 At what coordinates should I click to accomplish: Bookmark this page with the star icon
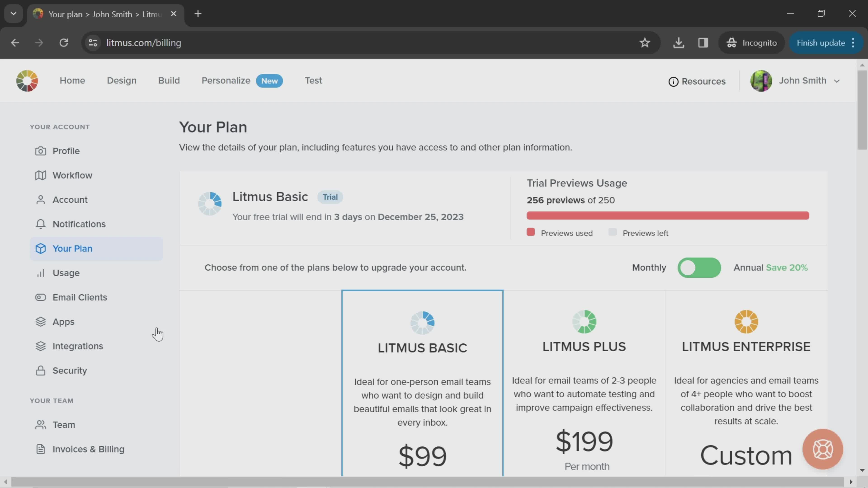coord(645,43)
